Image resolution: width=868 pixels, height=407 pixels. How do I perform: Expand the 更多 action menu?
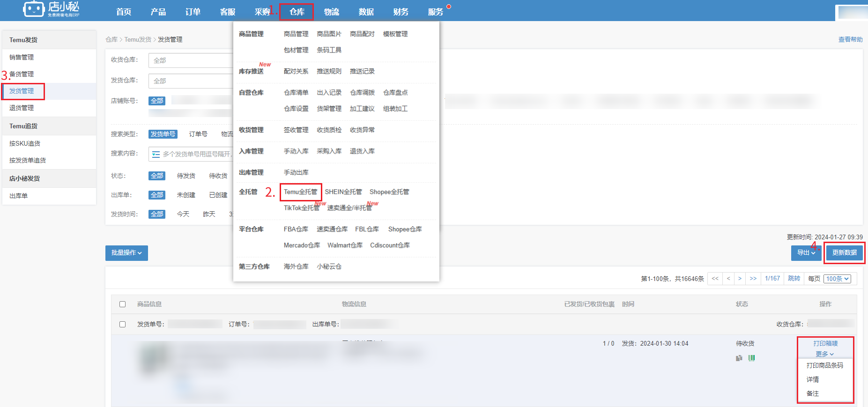coord(825,354)
